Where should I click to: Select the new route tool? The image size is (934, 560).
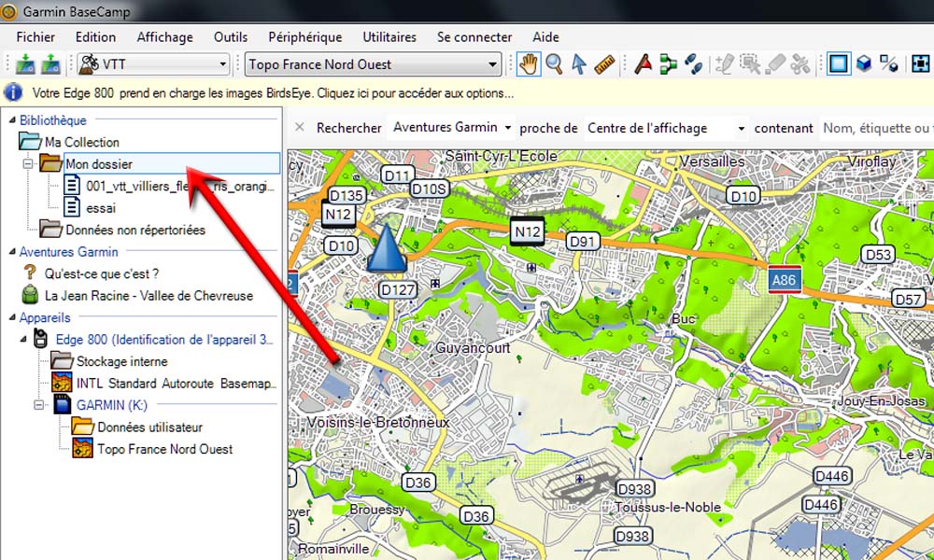point(669,63)
